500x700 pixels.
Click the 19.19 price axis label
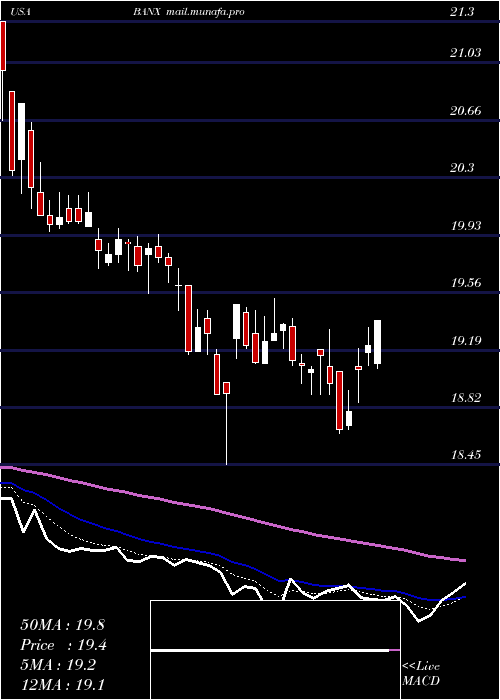coord(466,341)
